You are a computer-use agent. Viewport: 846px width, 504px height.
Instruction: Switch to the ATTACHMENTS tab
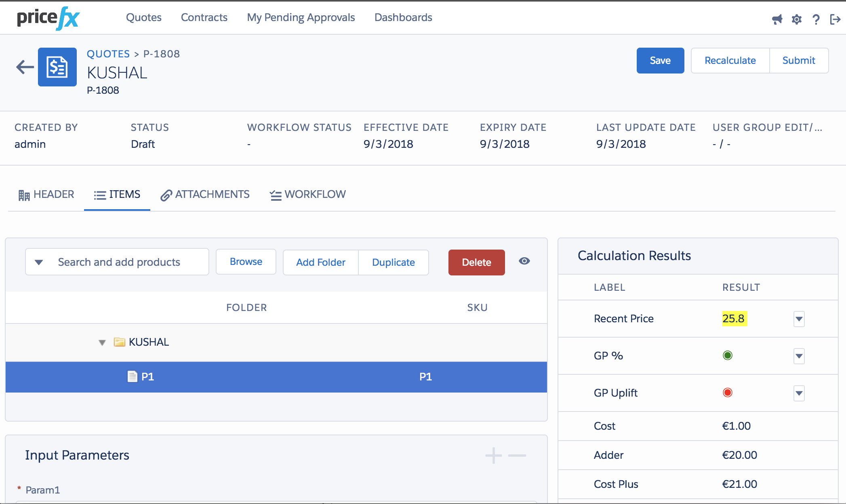tap(205, 195)
